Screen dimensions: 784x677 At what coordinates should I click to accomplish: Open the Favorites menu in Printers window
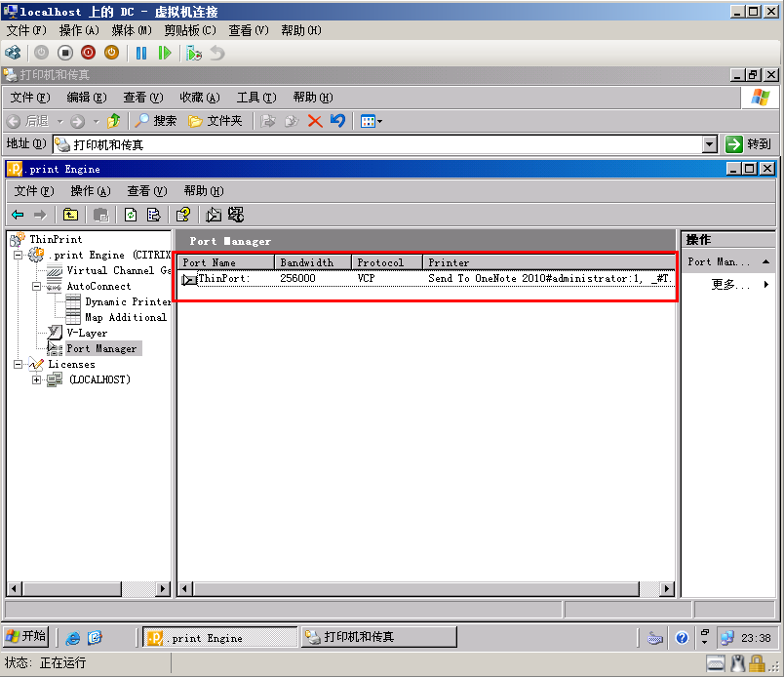pos(200,98)
